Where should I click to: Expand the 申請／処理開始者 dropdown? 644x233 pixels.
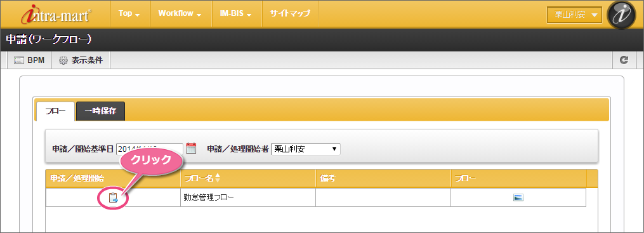(x=306, y=149)
